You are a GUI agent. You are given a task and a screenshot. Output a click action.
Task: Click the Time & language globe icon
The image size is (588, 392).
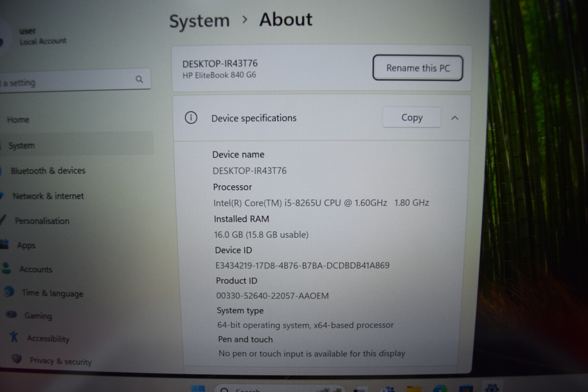[8, 292]
